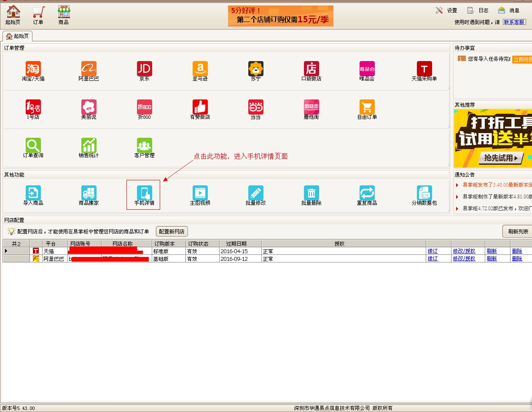This screenshot has width=532, height=412.
Task: Click the 配置新网店 button
Action: (x=172, y=231)
